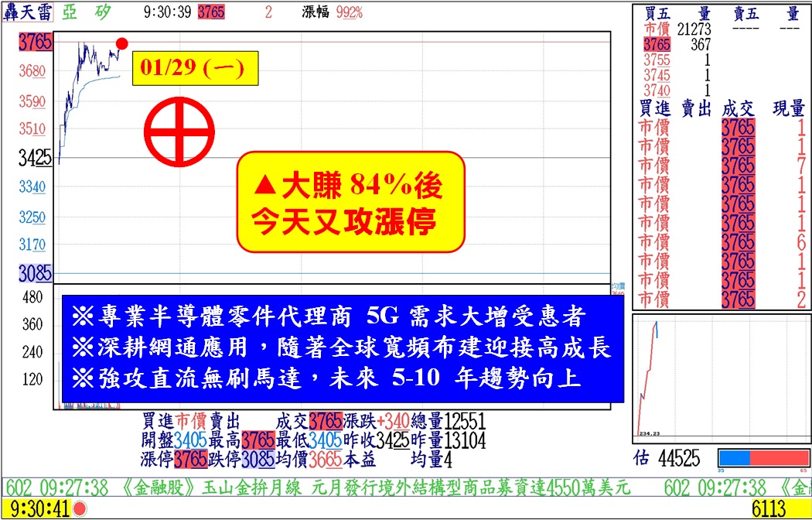Screen dimensions: 812x520
Task: Pick the 3740 bid price row
Action: [x=657, y=91]
